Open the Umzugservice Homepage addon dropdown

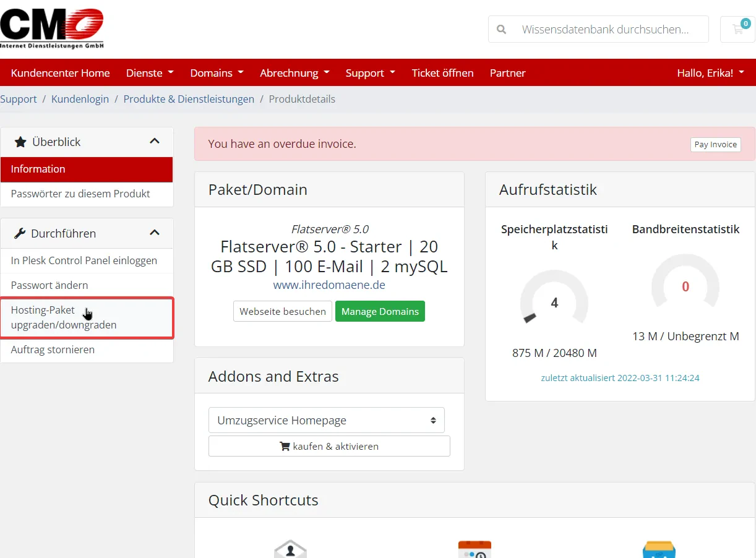[x=327, y=420]
